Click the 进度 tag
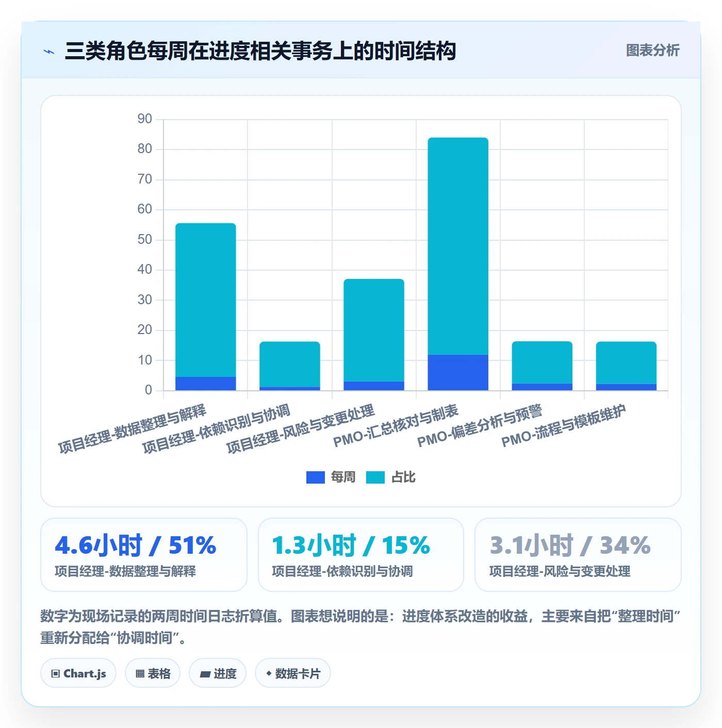Image resolution: width=722 pixels, height=728 pixels. (218, 673)
